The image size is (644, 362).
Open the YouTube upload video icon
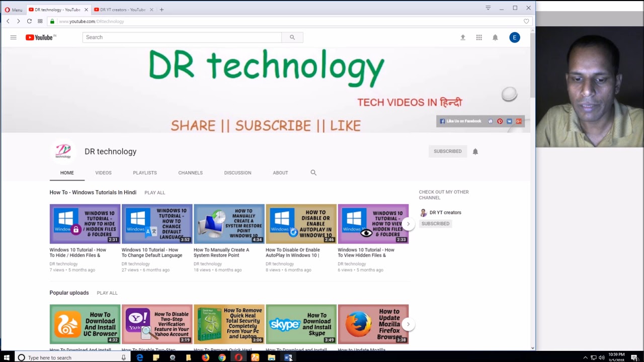pyautogui.click(x=463, y=37)
